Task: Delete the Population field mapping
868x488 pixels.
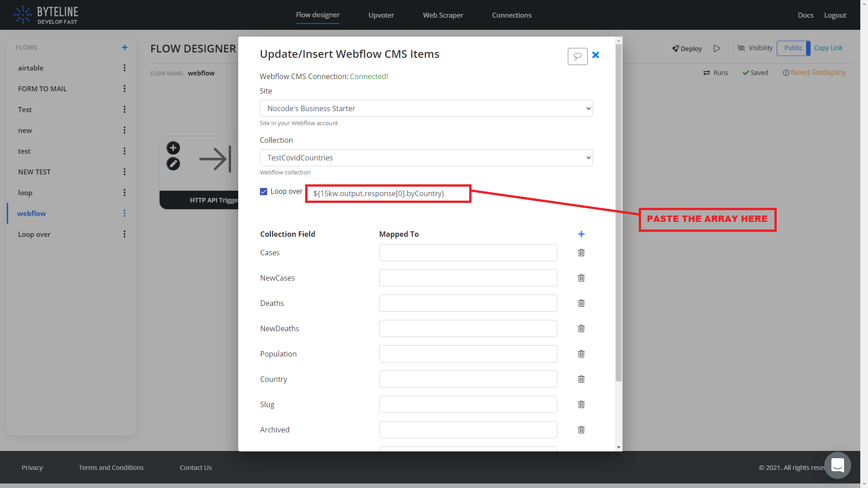Action: (x=581, y=354)
